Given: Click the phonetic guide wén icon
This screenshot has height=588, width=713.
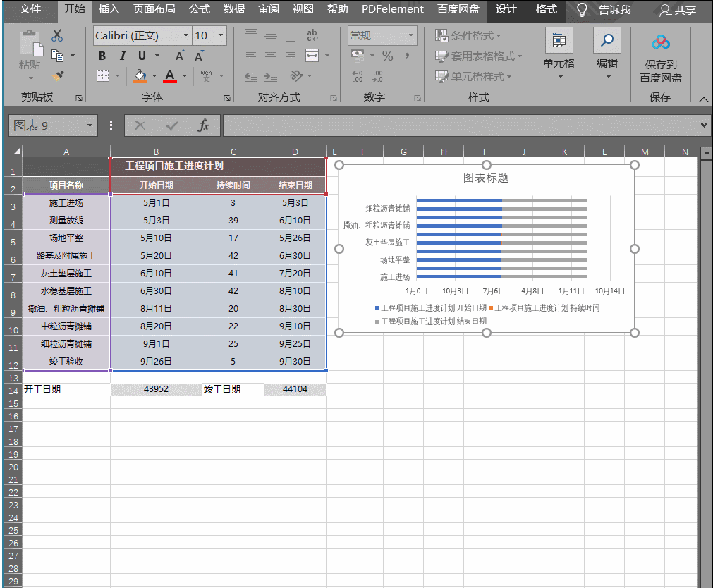Looking at the screenshot, I should [x=206, y=75].
